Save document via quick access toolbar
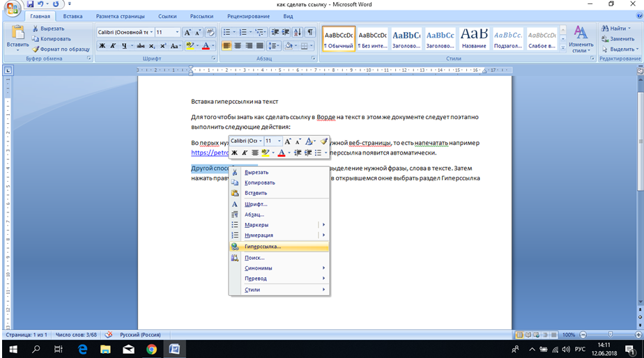The image size is (644, 358). tap(30, 4)
